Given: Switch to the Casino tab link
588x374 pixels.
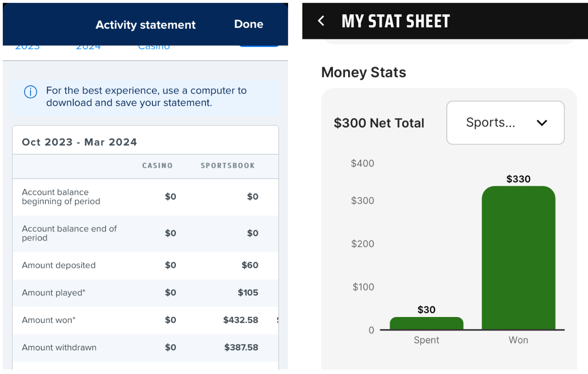Looking at the screenshot, I should (x=154, y=47).
